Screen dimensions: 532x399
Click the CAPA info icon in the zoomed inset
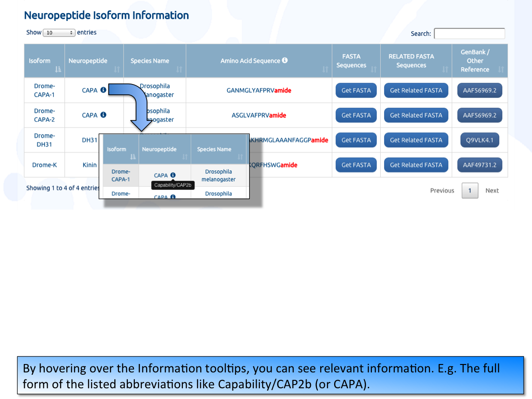[173, 175]
